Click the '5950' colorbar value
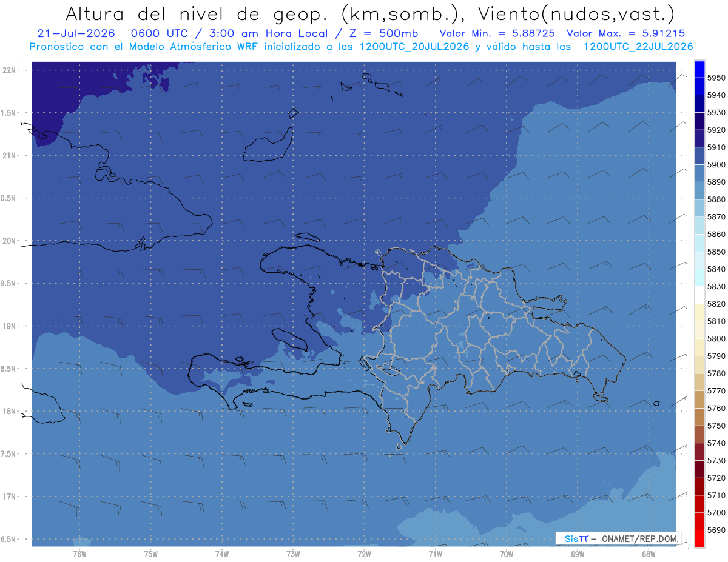The image size is (728, 562). click(x=716, y=78)
